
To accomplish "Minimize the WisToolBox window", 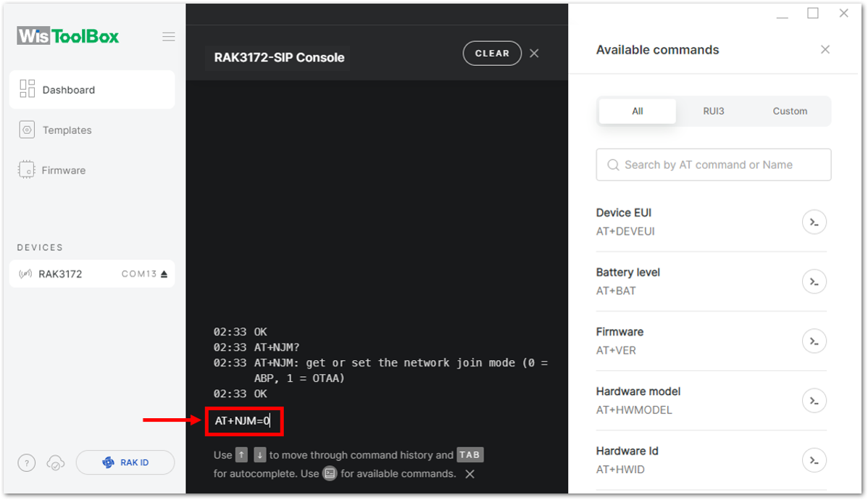I will 783,17.
